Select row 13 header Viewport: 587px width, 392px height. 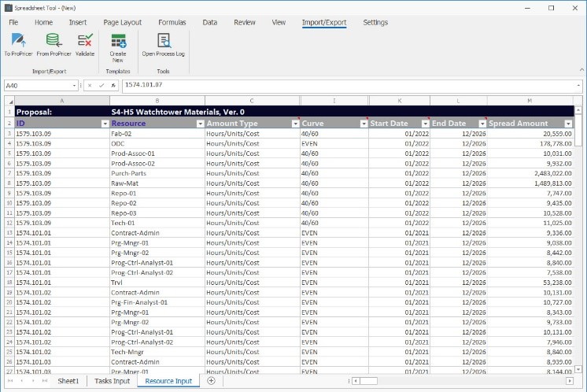pyautogui.click(x=9, y=233)
